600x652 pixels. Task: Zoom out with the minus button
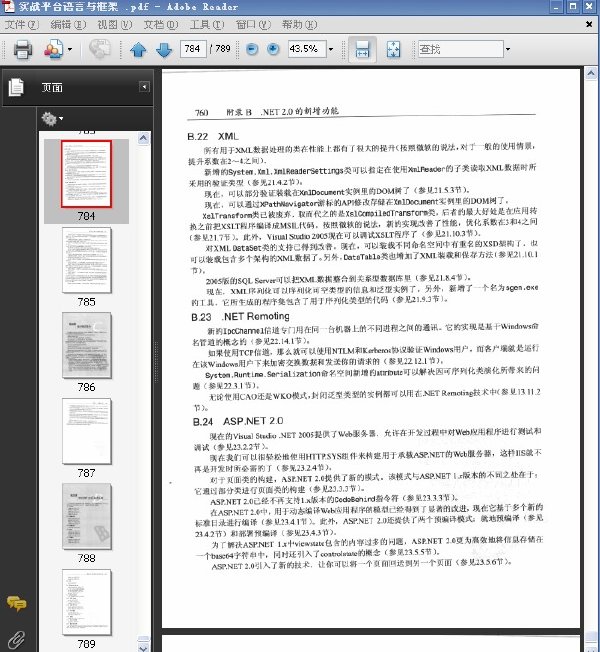[x=252, y=49]
